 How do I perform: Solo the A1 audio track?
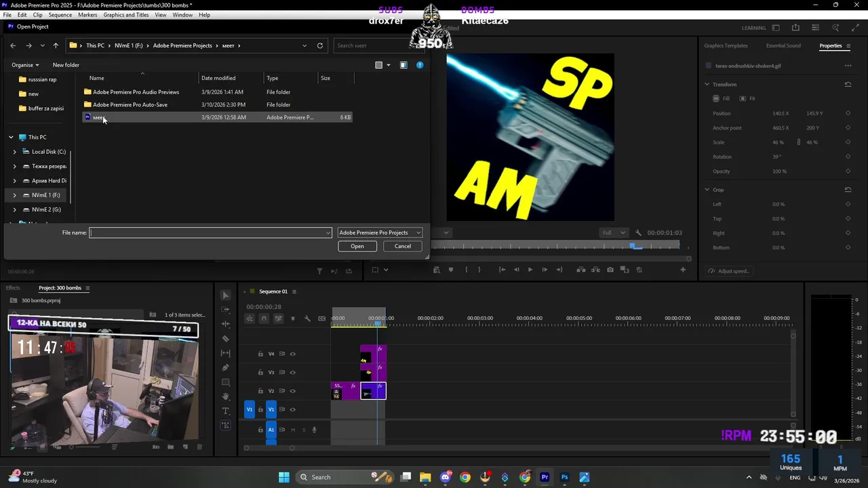(x=304, y=430)
